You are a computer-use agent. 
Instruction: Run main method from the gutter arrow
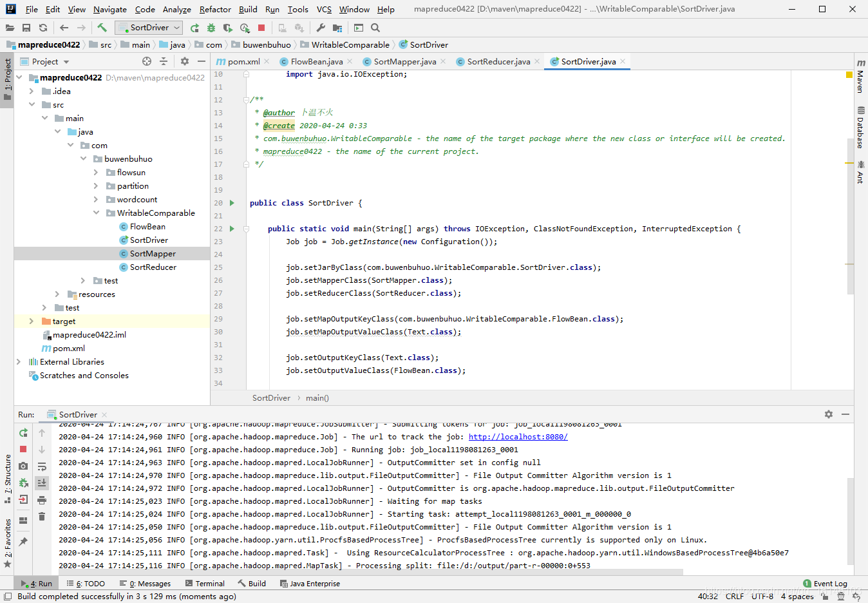(232, 229)
